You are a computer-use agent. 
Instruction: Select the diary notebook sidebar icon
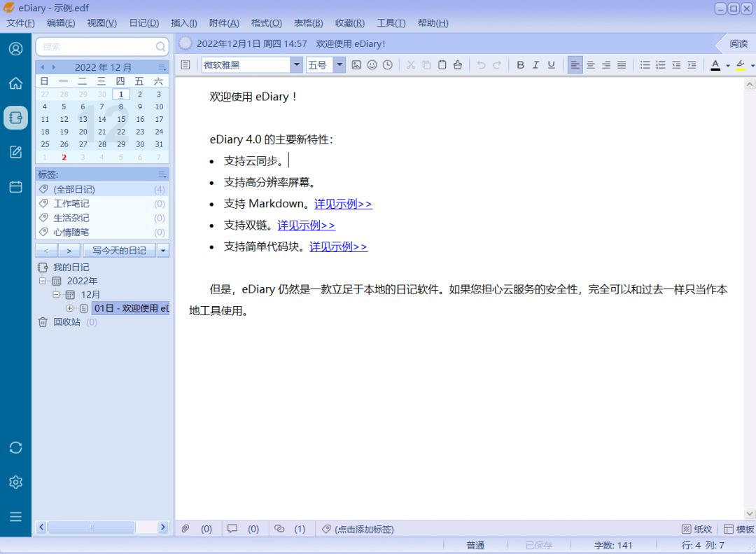15,117
